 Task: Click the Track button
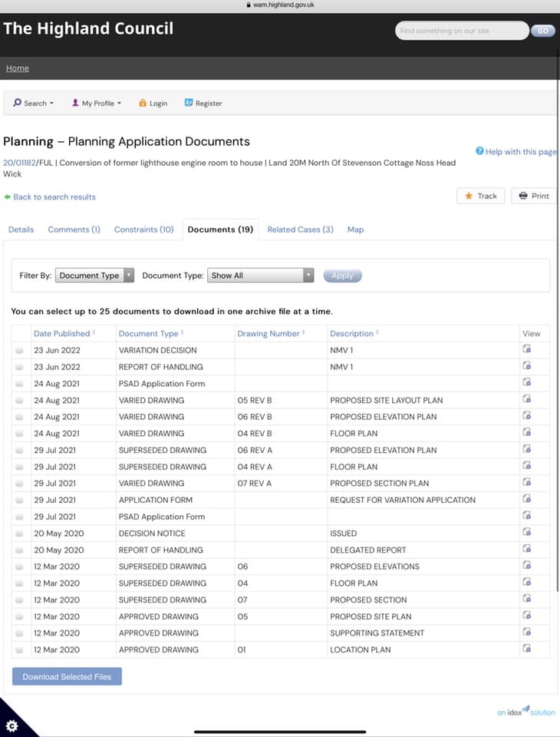481,196
